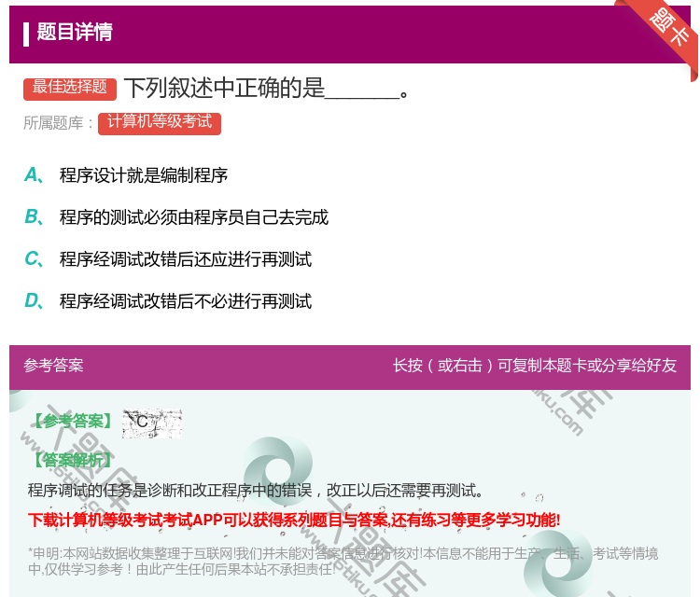The height and width of the screenshot is (597, 700).
Task: Click the grey disclaimer text starting *申明
Action: [343, 561]
